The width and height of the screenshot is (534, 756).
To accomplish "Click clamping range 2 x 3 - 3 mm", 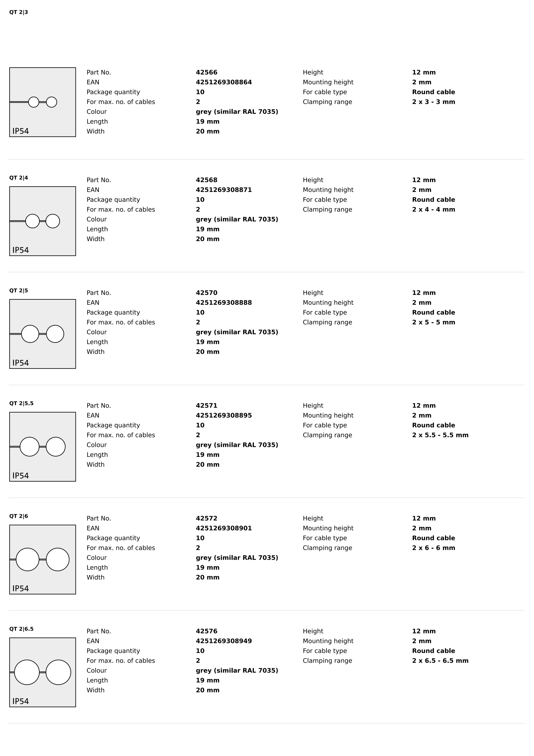I will coord(433,102).
